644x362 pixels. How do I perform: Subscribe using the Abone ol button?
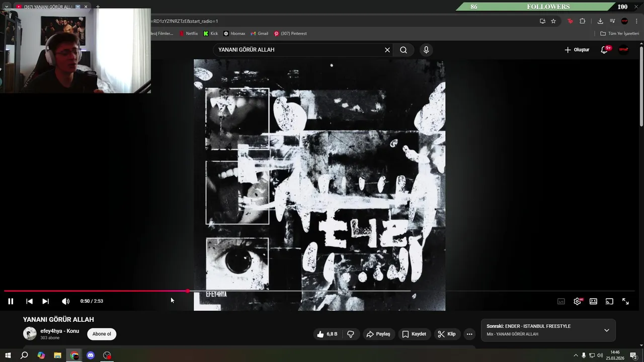(102, 334)
